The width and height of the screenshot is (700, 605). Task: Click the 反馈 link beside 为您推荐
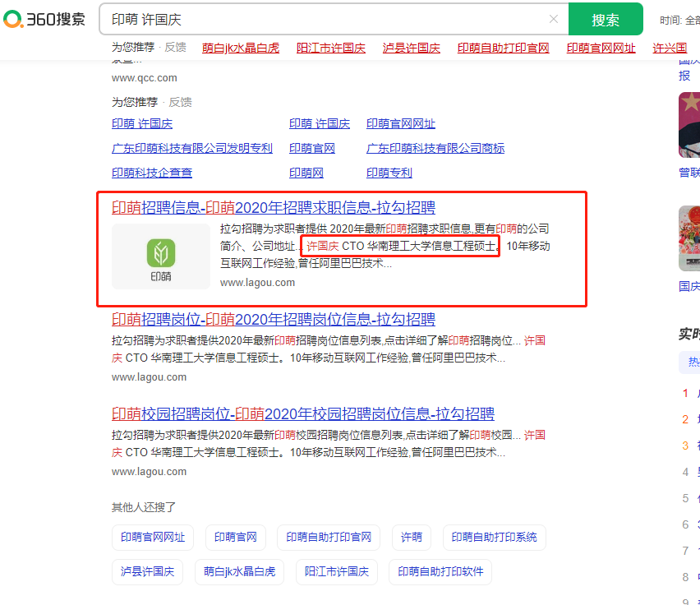[180, 102]
